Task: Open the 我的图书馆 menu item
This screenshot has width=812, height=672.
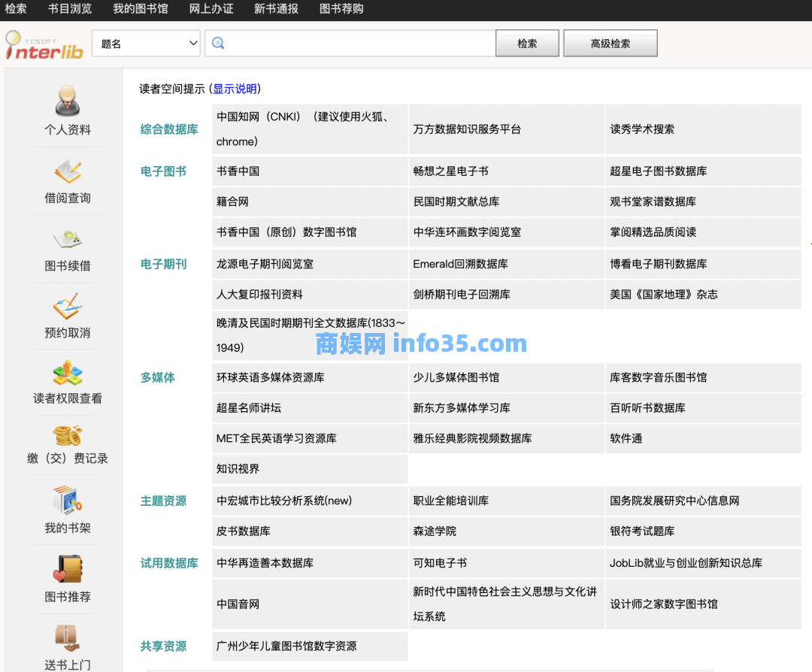Action: [x=141, y=9]
